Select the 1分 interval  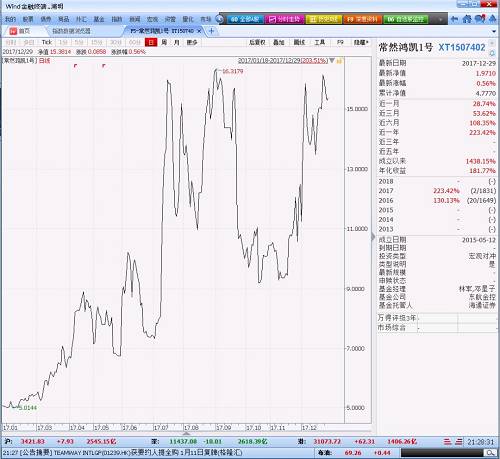(x=63, y=42)
